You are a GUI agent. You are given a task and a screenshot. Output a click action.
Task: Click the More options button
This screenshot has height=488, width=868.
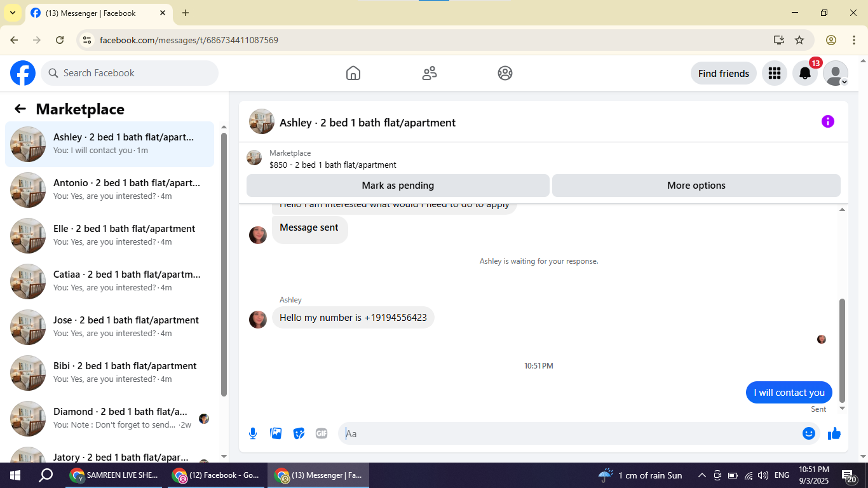(696, 186)
